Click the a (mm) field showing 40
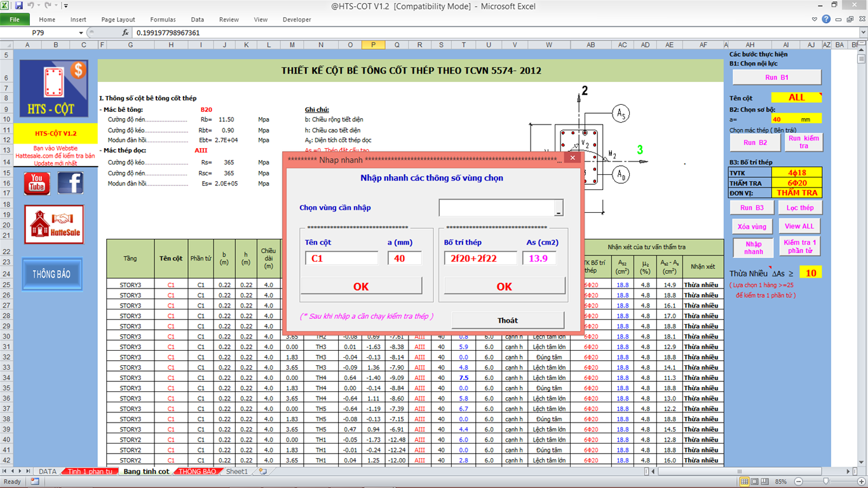Image resolution: width=868 pixels, height=488 pixels. pyautogui.click(x=404, y=259)
